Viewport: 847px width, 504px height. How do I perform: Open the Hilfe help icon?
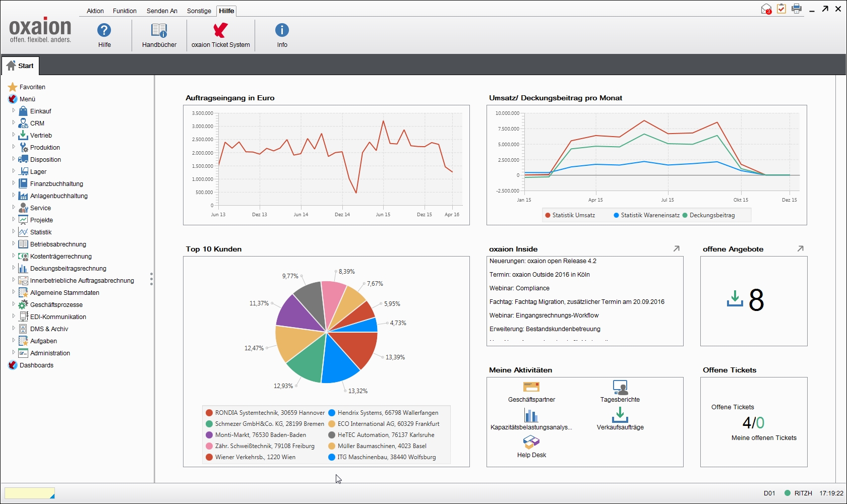click(104, 34)
